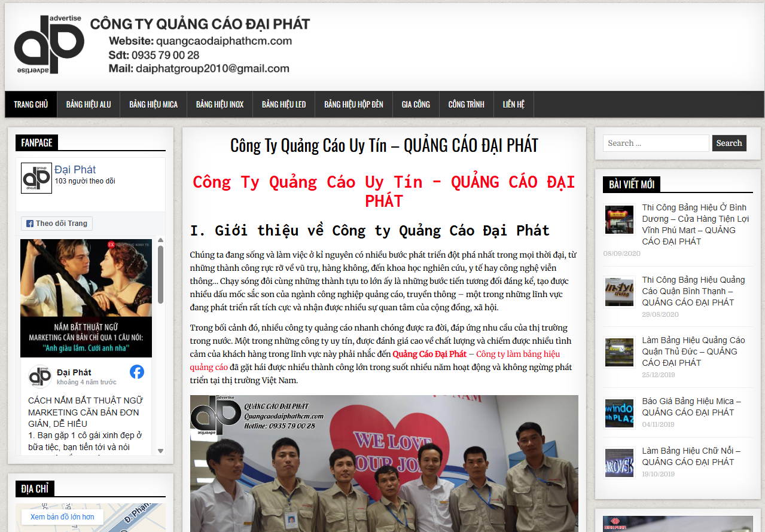
Task: Open the BẢNG HIỆU ALU menu
Action: [x=89, y=104]
